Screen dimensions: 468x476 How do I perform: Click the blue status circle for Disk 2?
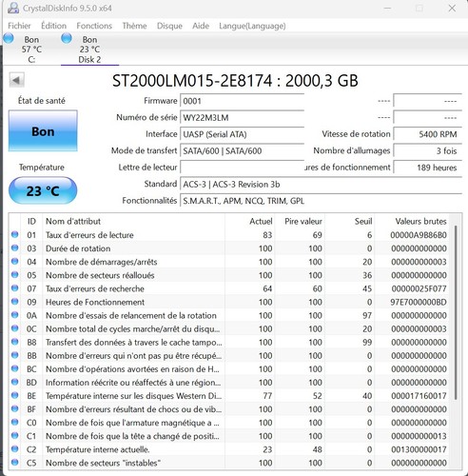pyautogui.click(x=67, y=38)
